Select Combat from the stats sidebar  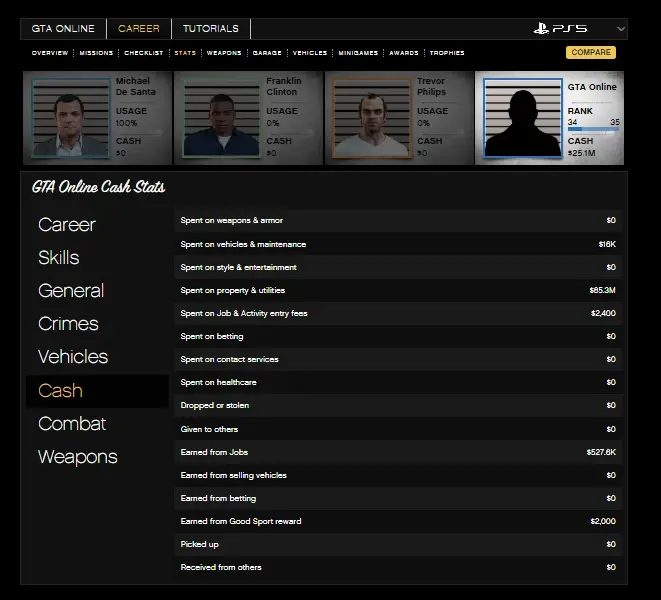71,424
